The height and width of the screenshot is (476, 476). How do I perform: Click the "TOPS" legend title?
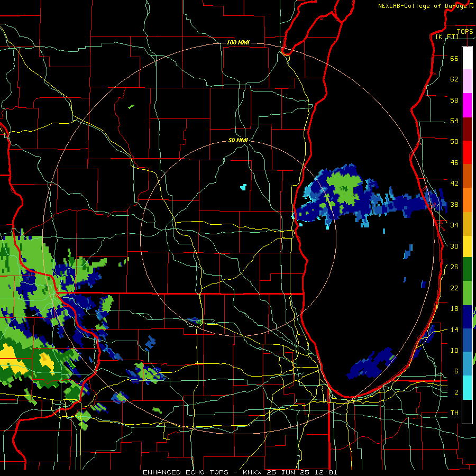(465, 31)
